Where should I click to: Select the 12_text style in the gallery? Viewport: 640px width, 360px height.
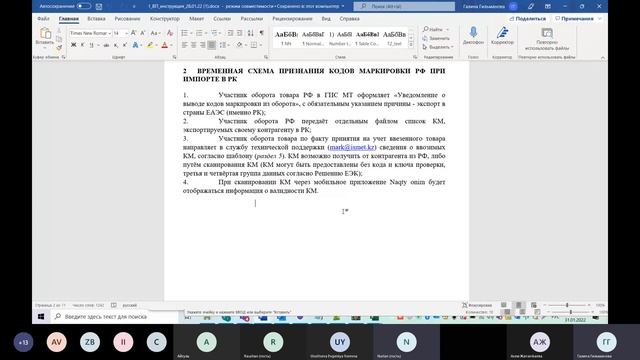[394, 38]
